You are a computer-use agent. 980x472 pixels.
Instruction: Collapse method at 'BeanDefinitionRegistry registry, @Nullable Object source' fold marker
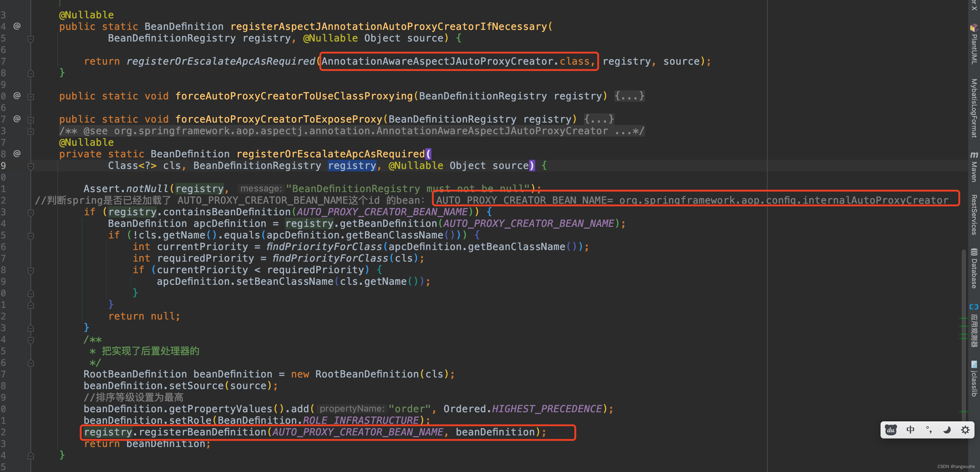(31, 39)
